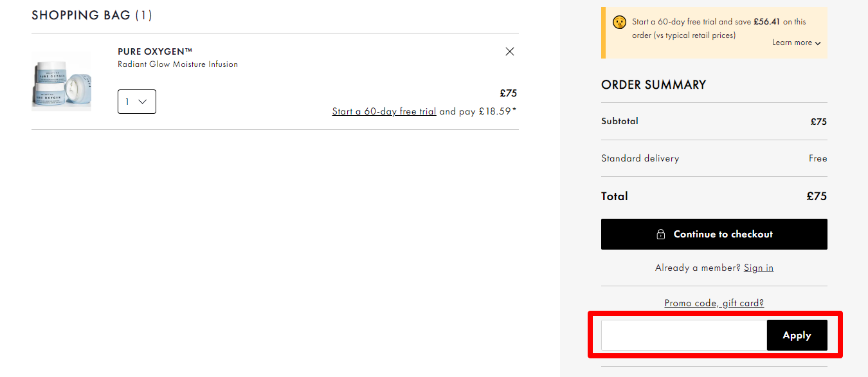Image resolution: width=868 pixels, height=377 pixels.
Task: Click the shushing-face emoji in the savings banner
Action: (x=619, y=21)
